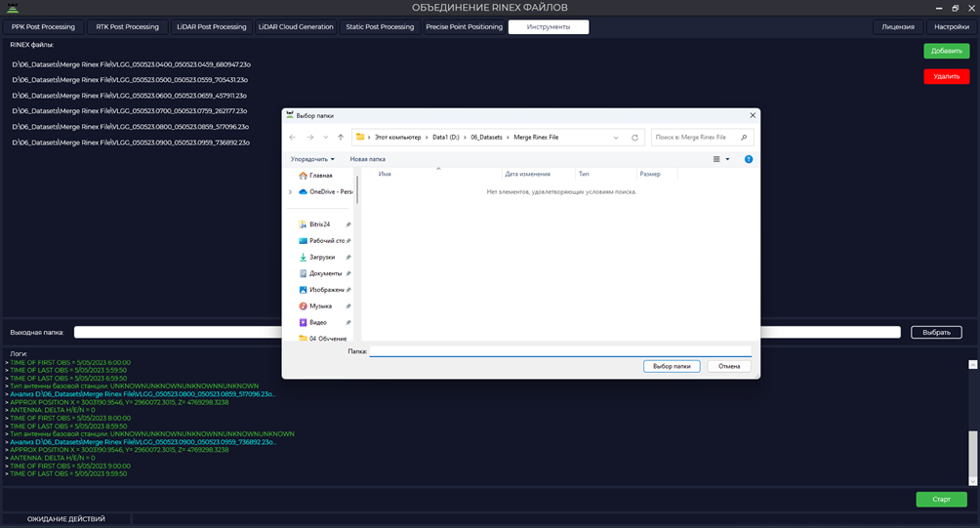This screenshot has height=528, width=980.
Task: Click scroll-up arrow of log panel
Action: point(972,364)
